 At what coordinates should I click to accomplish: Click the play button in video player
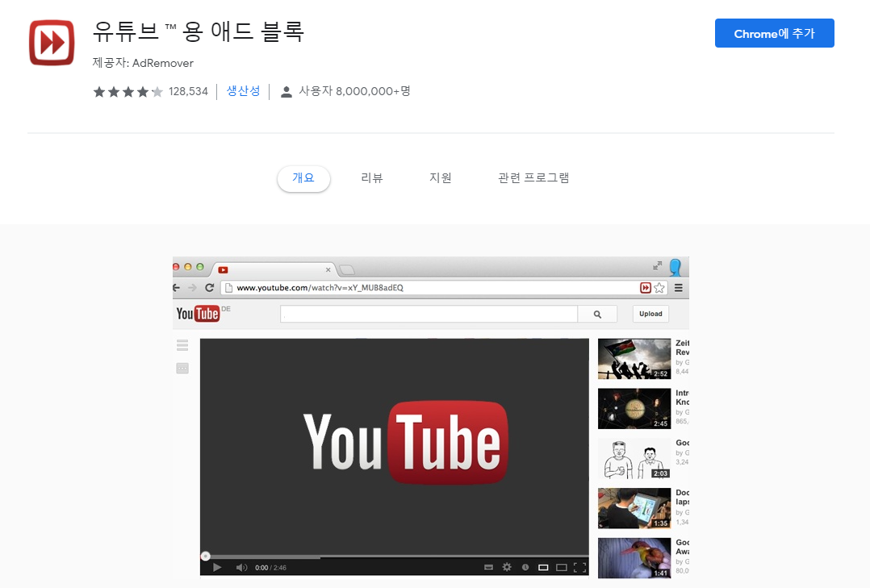(218, 567)
